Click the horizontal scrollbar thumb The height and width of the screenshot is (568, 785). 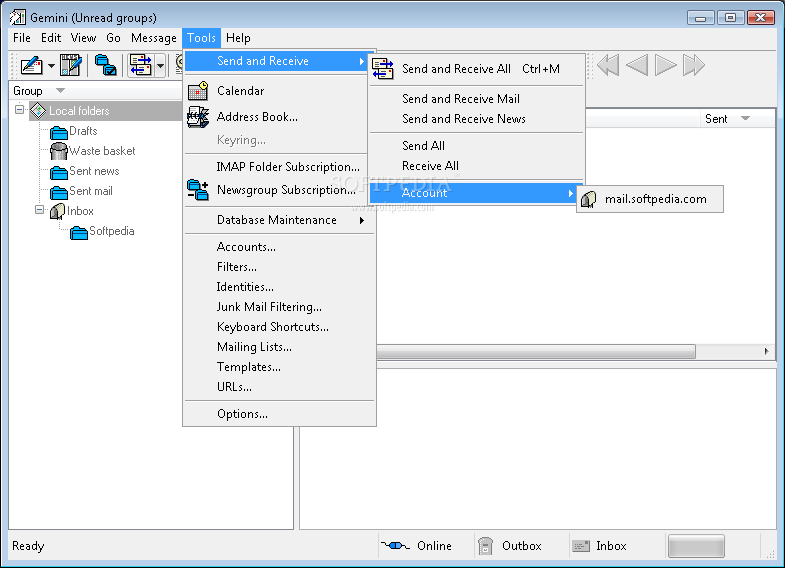(x=536, y=351)
